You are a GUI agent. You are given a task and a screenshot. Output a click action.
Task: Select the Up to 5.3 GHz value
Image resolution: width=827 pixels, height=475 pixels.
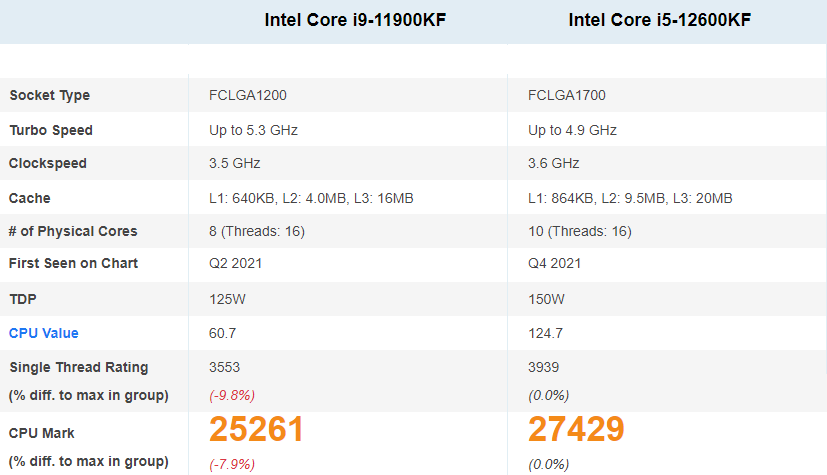[253, 130]
